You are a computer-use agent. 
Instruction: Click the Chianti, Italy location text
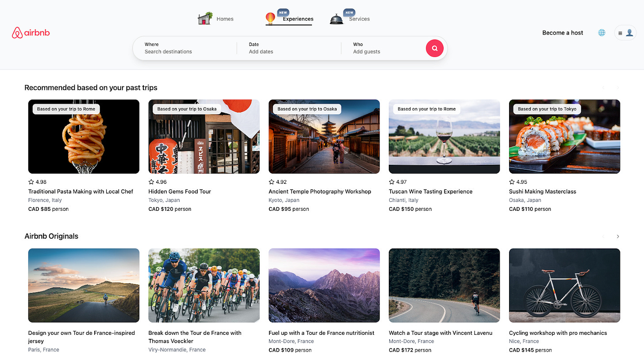coord(403,200)
